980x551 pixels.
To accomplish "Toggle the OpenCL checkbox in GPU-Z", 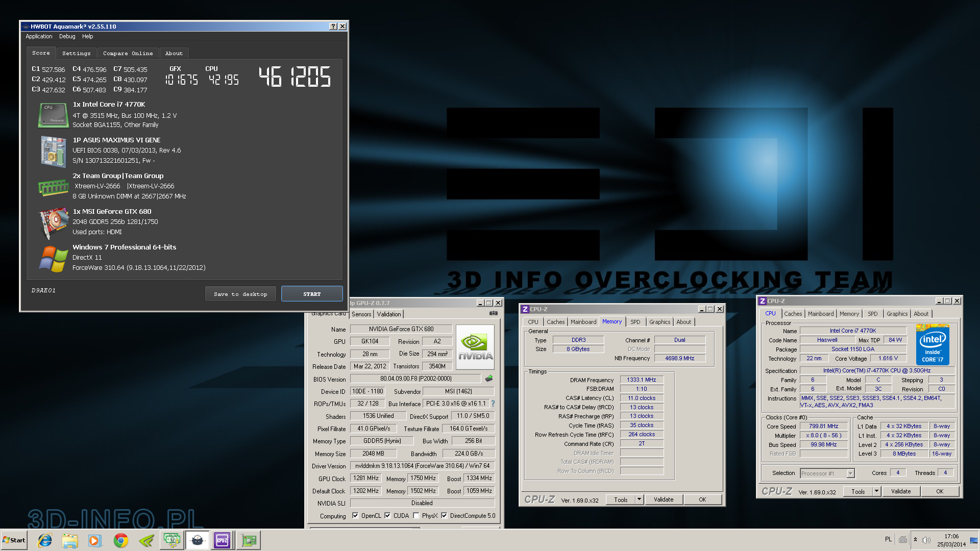I will [x=355, y=516].
